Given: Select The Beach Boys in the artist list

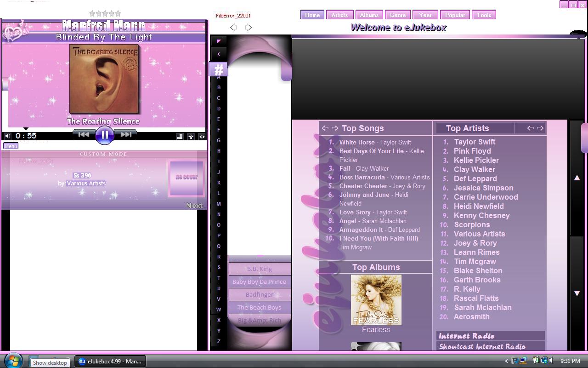Looking at the screenshot, I should (260, 307).
